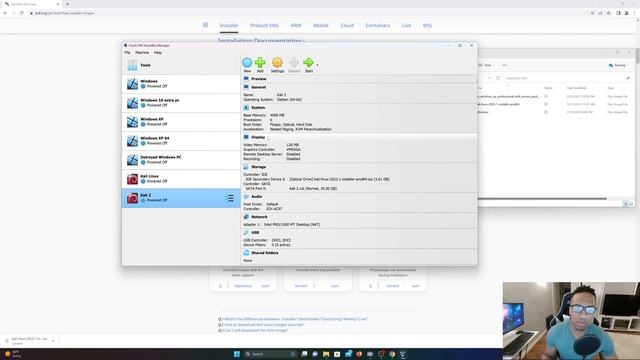This screenshot has height=360, width=640.
Task: Open the Kali 2 machine tools menu button
Action: [230, 198]
